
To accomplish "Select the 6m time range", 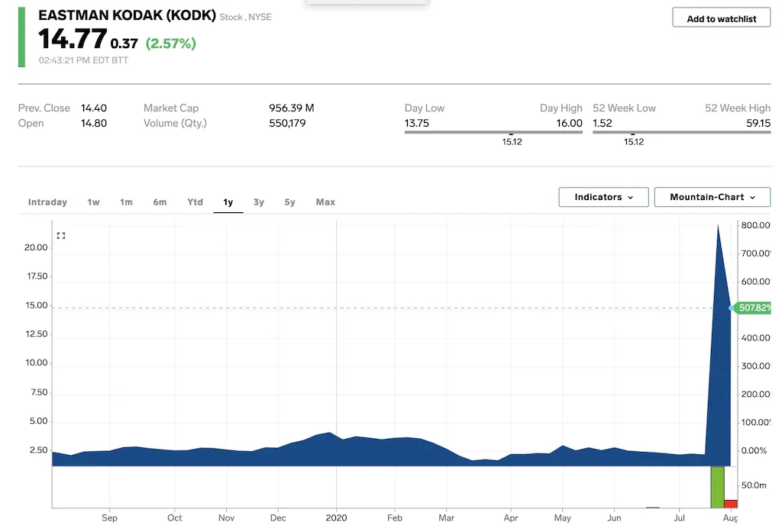I will pos(160,202).
